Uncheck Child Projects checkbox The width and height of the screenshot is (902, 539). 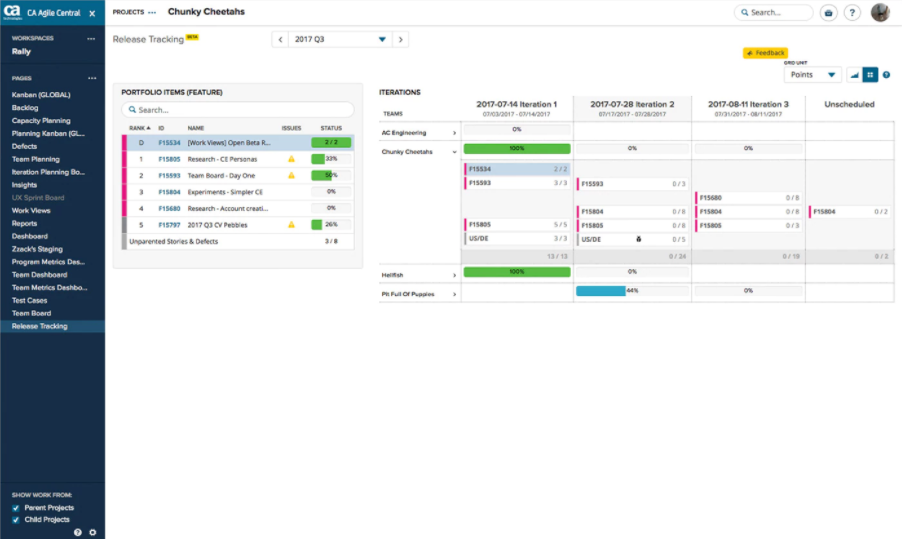15,520
